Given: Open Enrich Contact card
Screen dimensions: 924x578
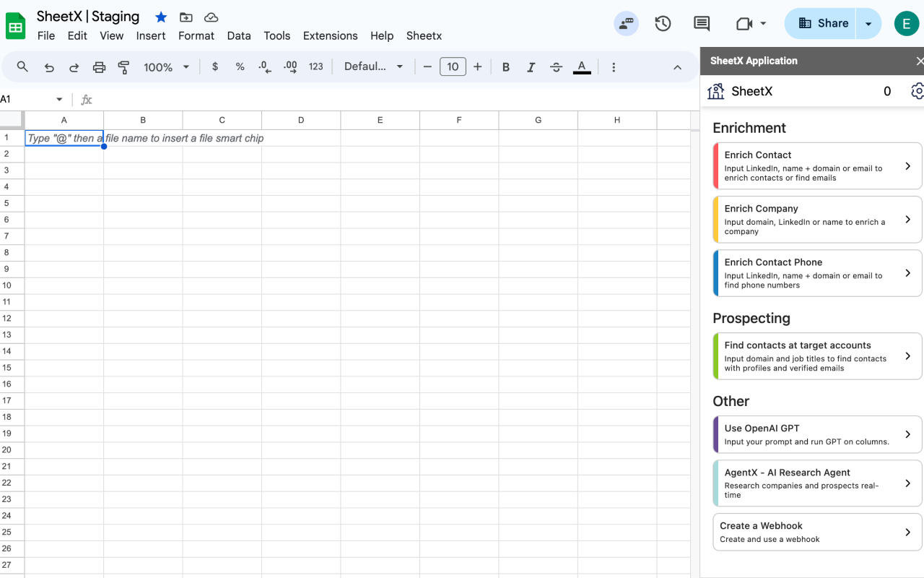Looking at the screenshot, I should pos(817,166).
